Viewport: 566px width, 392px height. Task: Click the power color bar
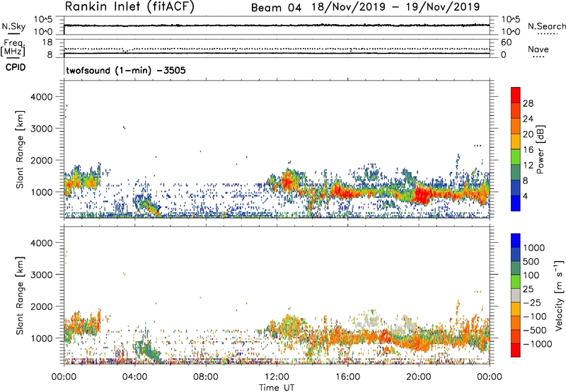pos(516,149)
